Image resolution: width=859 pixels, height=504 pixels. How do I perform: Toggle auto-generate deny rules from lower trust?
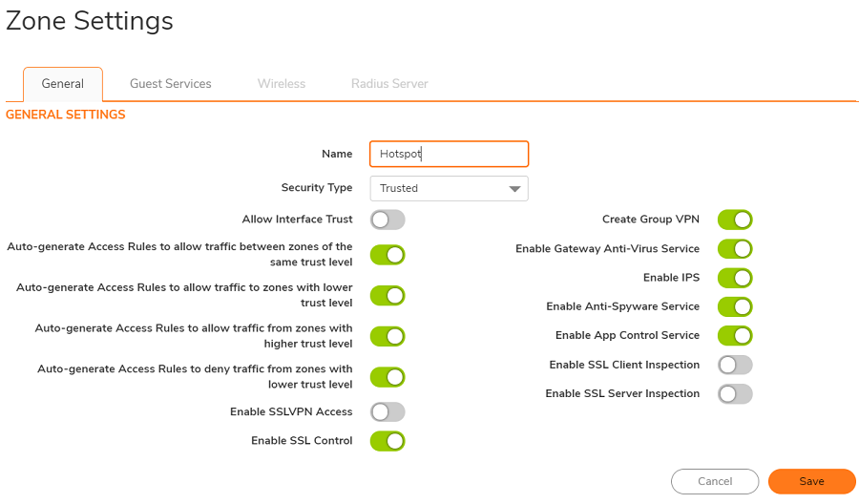[388, 377]
